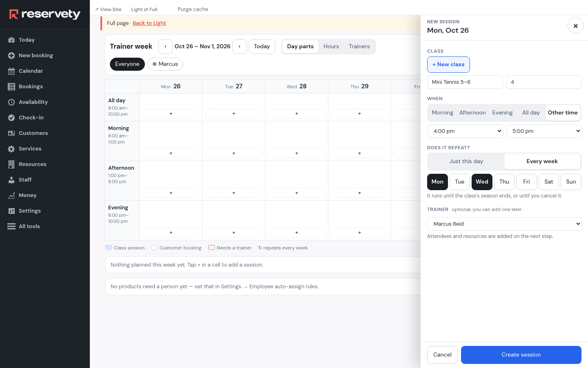Image resolution: width=588 pixels, height=368 pixels.
Task: Toggle Sat repeat day
Action: click(x=549, y=182)
